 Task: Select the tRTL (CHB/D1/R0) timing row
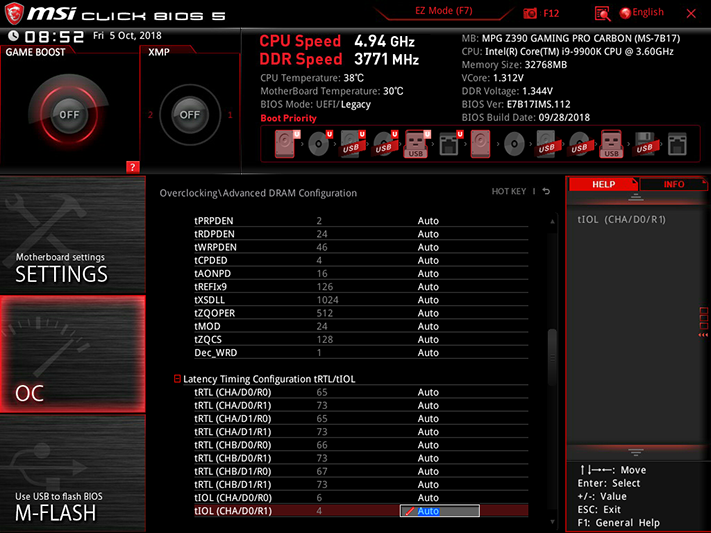(361, 471)
